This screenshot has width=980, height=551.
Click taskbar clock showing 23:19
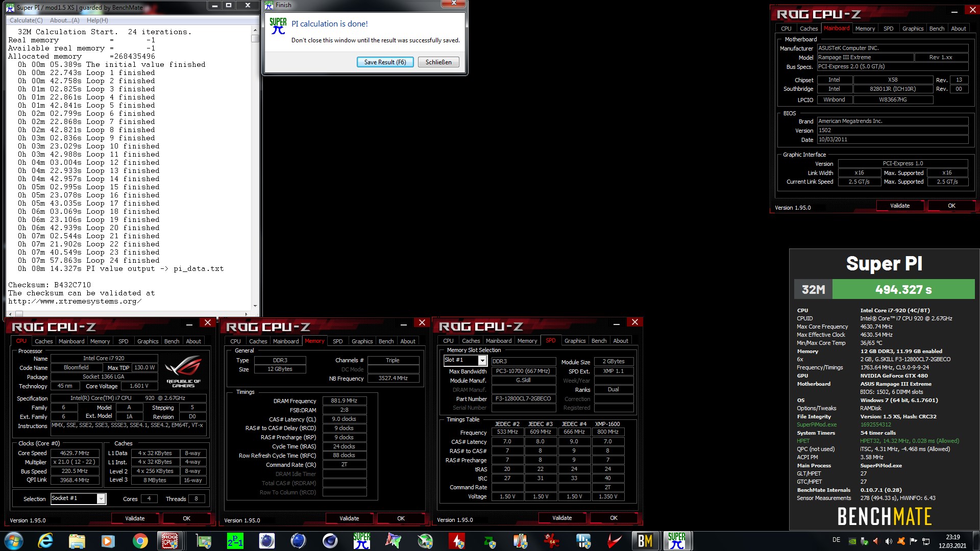click(952, 541)
